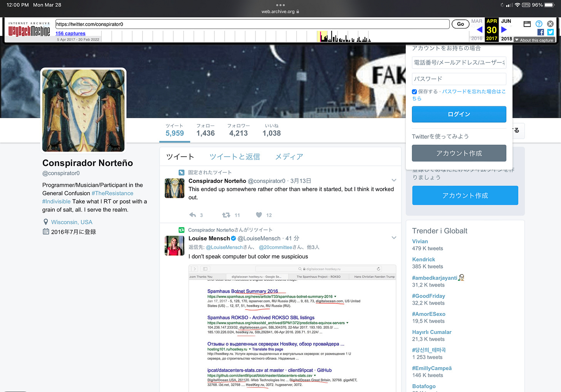The width and height of the screenshot is (561, 392).
Task: Open the ツイート count 5,959 stat
Action: [175, 130]
